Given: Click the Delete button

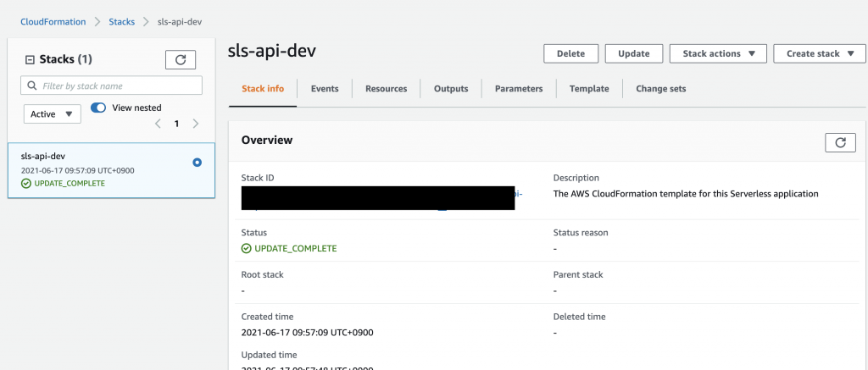Looking at the screenshot, I should pos(570,53).
